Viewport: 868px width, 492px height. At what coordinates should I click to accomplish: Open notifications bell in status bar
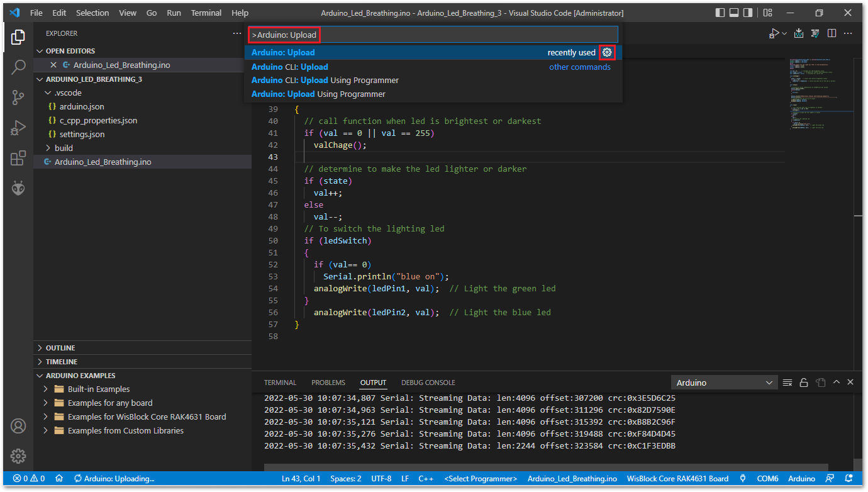pyautogui.click(x=849, y=479)
